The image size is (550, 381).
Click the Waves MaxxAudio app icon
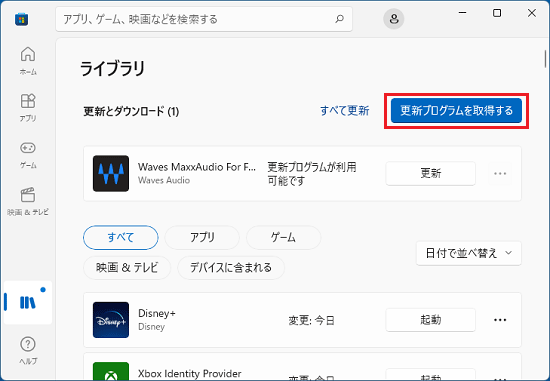click(x=111, y=173)
